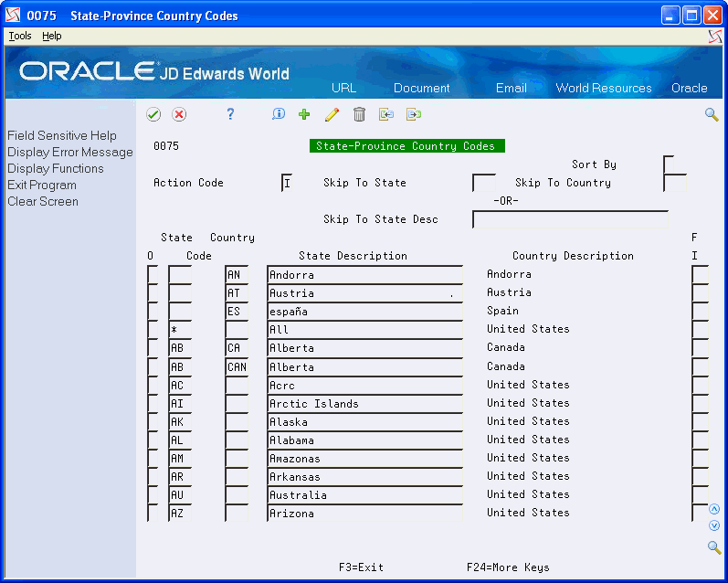The height and width of the screenshot is (583, 728).
Task: Open the Document banner link
Action: [x=422, y=88]
